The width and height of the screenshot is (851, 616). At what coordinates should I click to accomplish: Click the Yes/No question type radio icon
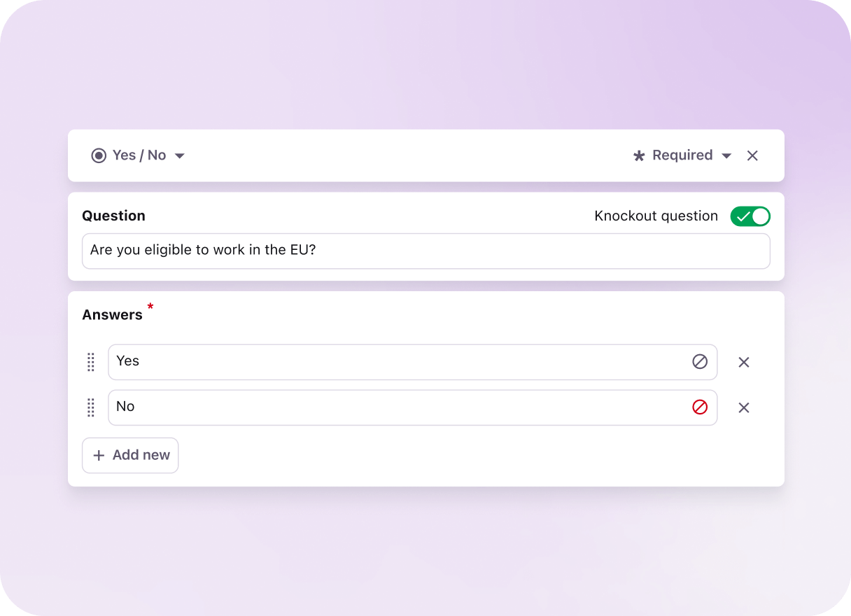[x=98, y=155]
